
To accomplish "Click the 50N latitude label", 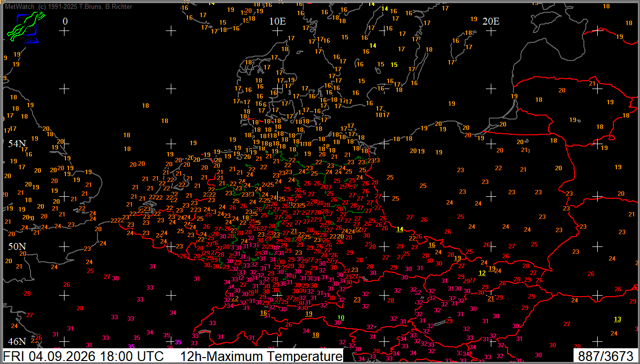I will click(x=17, y=246).
